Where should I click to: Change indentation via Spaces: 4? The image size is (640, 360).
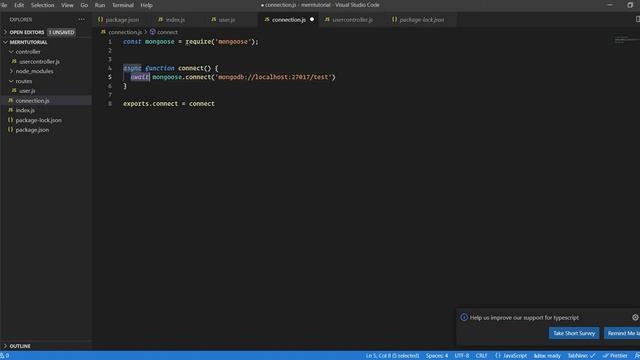(437, 356)
